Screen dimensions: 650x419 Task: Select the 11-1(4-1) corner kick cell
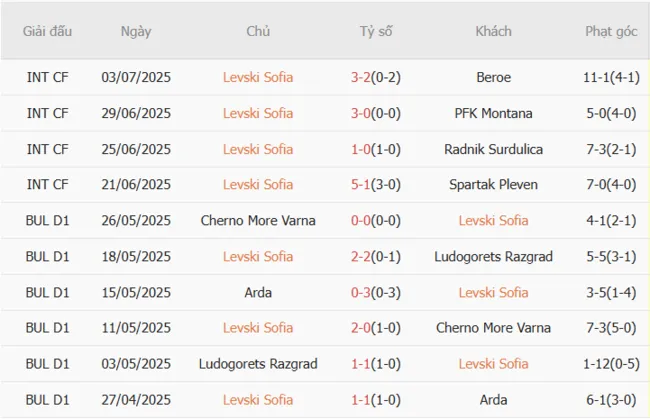[x=611, y=78]
